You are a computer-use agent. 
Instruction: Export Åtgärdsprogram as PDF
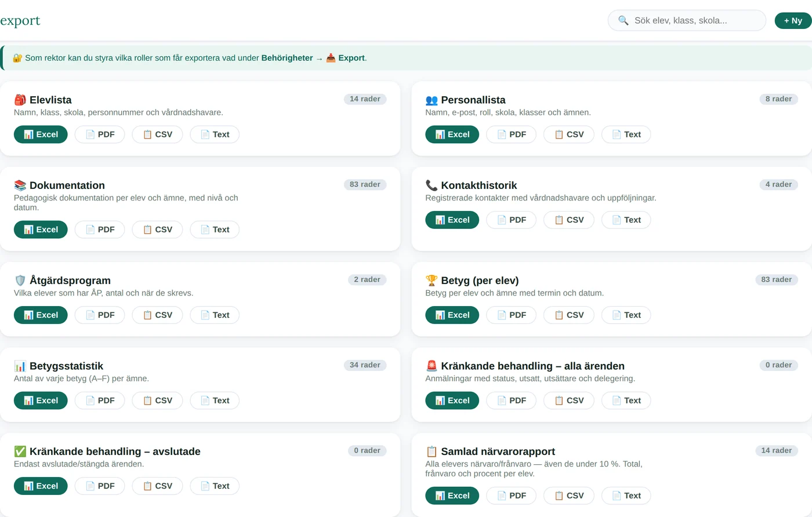100,315
